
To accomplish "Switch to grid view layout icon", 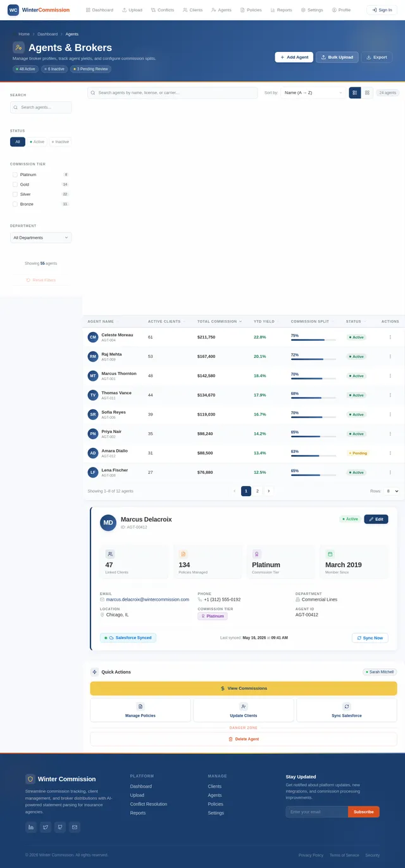I will point(367,93).
